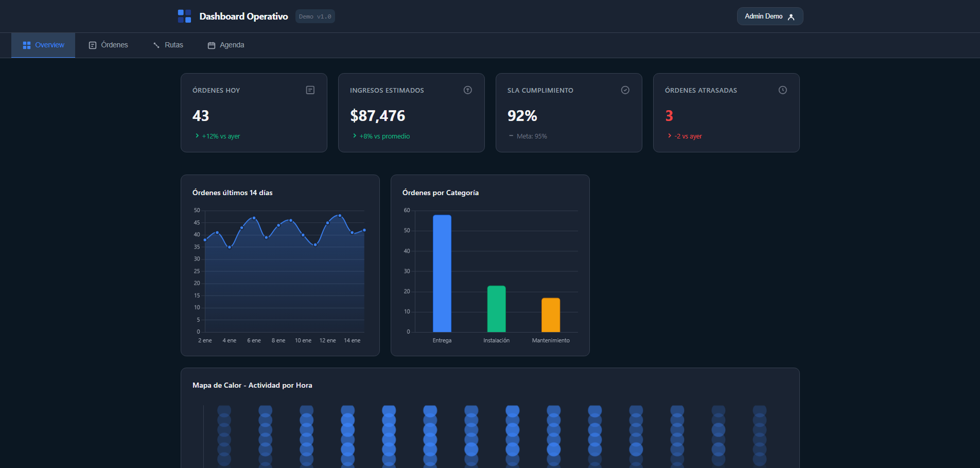This screenshot has width=980, height=468.
Task: Click the red overdue orders count 3
Action: (669, 116)
